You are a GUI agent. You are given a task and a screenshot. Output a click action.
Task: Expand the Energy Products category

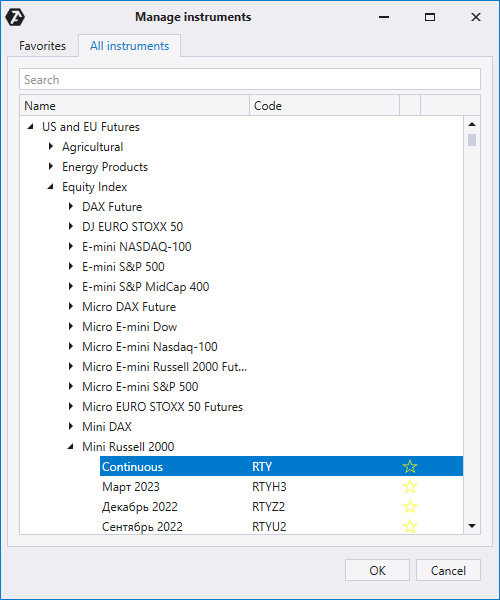[x=50, y=166]
